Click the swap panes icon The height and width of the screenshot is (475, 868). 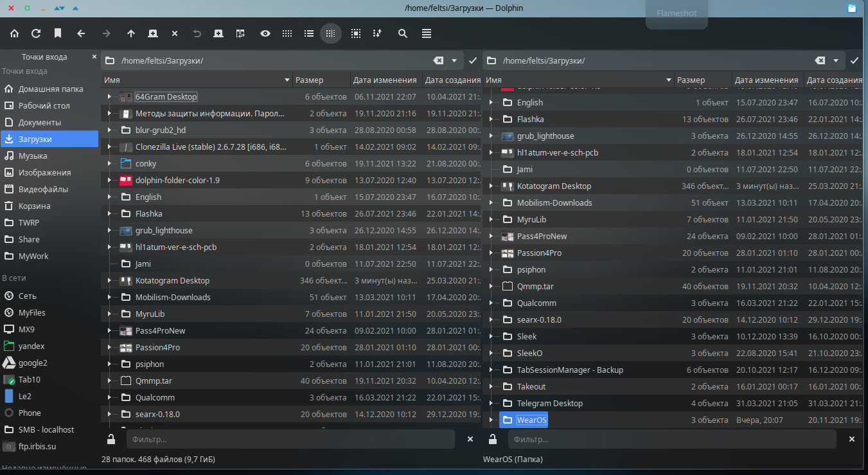pos(240,33)
